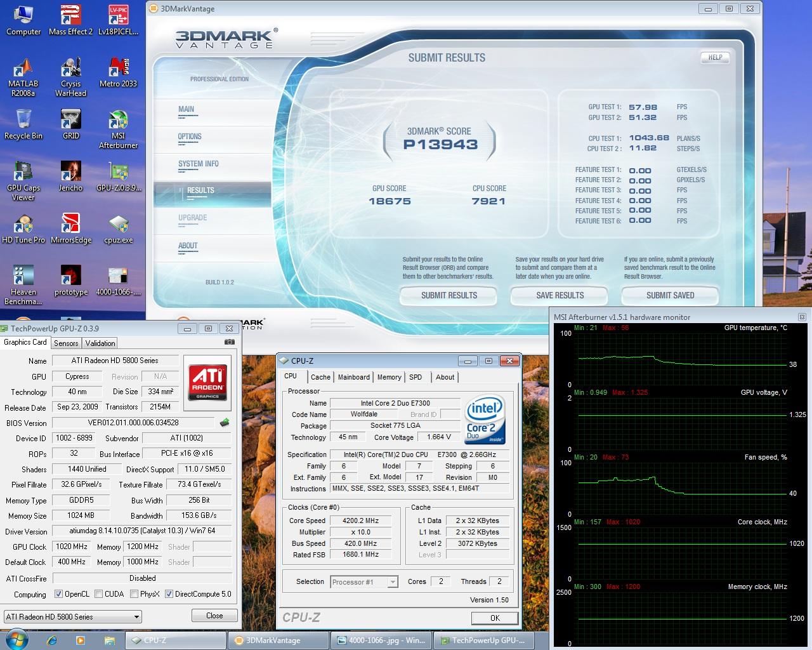Open the 4000-1066 image file icon

pyautogui.click(x=118, y=281)
